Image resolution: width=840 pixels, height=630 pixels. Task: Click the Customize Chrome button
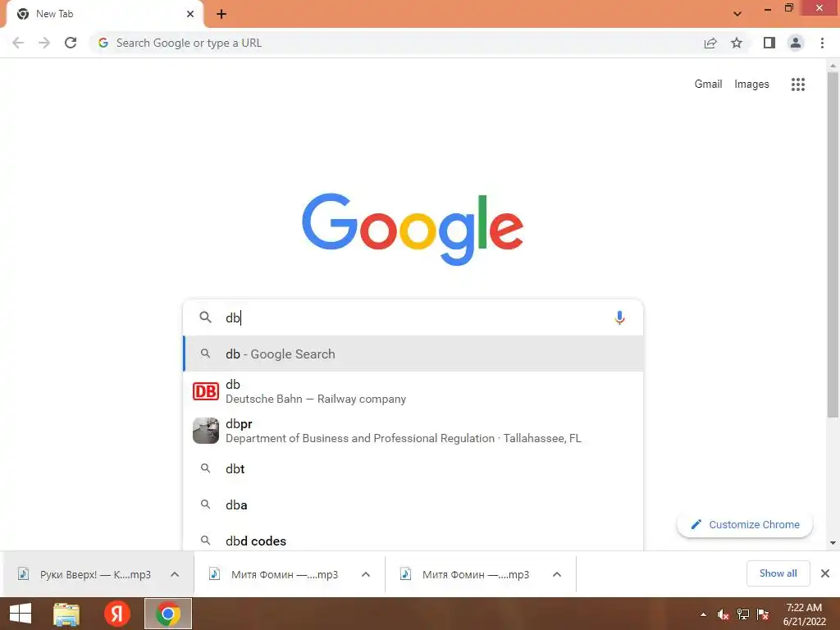tap(745, 524)
